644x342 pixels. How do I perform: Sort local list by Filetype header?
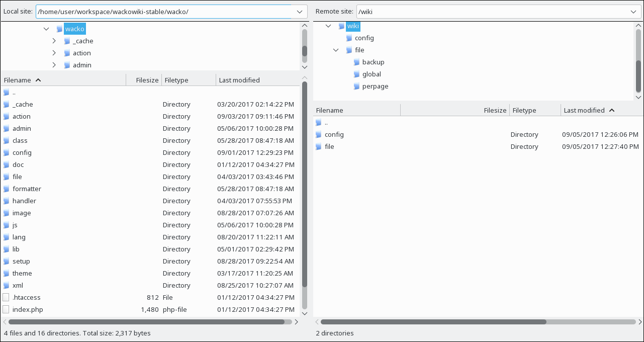tap(176, 80)
